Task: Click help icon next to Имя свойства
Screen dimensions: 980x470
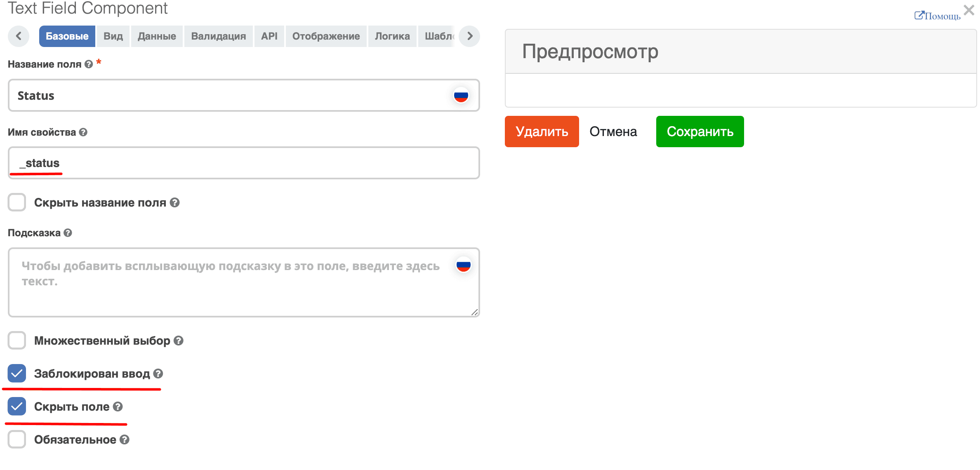Action: [x=83, y=132]
